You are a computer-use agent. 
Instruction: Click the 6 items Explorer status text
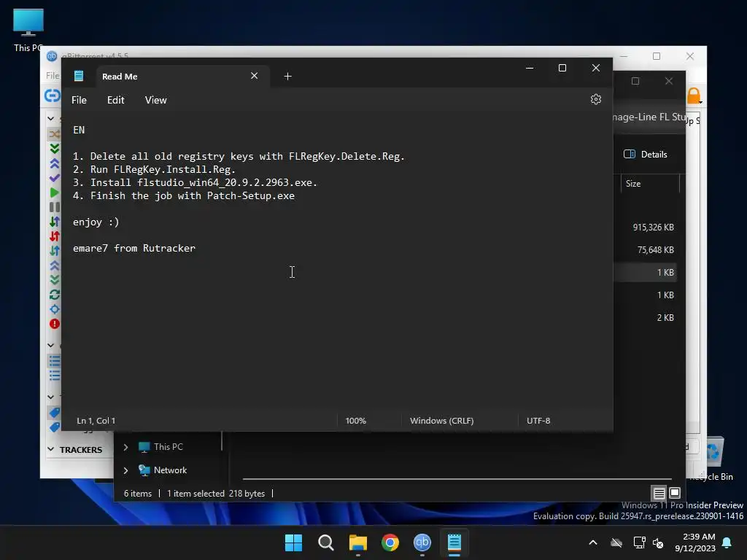138,494
